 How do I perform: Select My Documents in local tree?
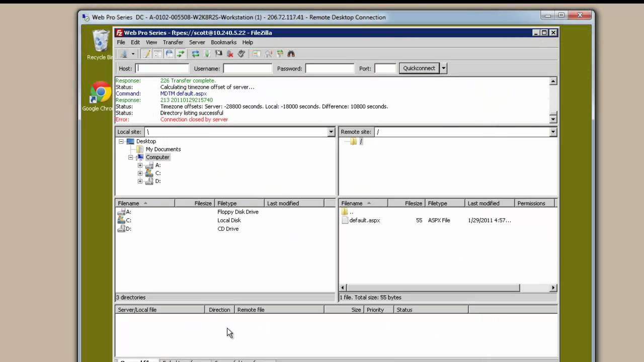(x=163, y=149)
